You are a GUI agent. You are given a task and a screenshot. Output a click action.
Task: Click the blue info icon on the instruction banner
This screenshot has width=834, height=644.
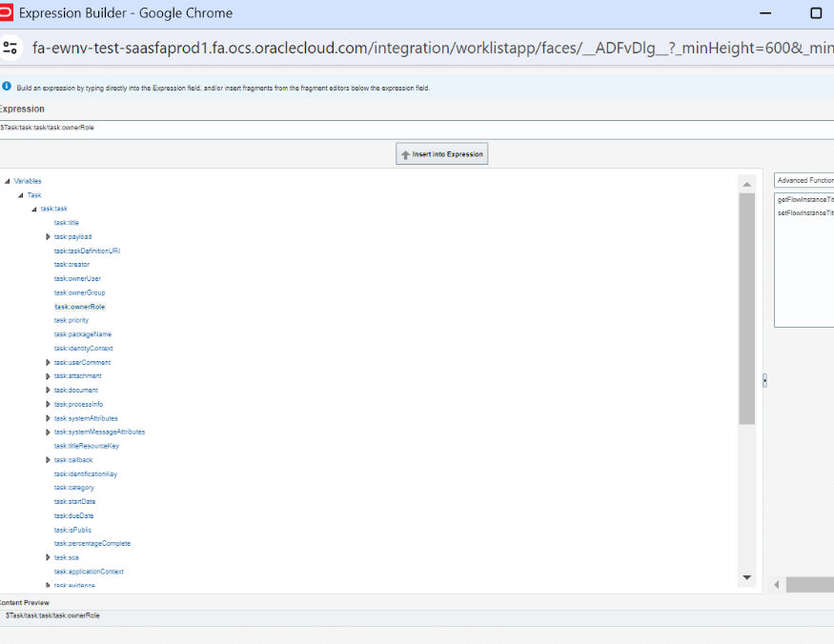(x=8, y=87)
